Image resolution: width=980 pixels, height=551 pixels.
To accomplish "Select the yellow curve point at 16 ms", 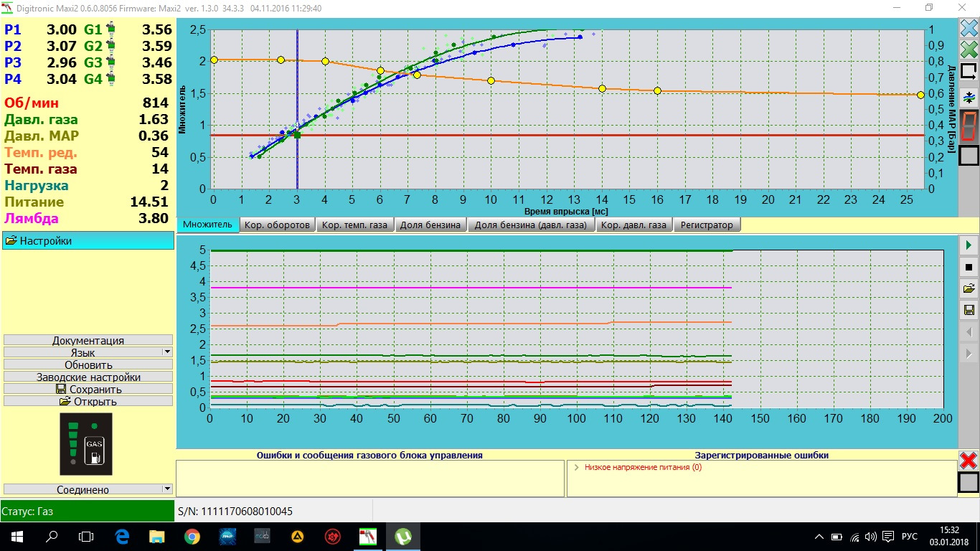I will pyautogui.click(x=657, y=90).
